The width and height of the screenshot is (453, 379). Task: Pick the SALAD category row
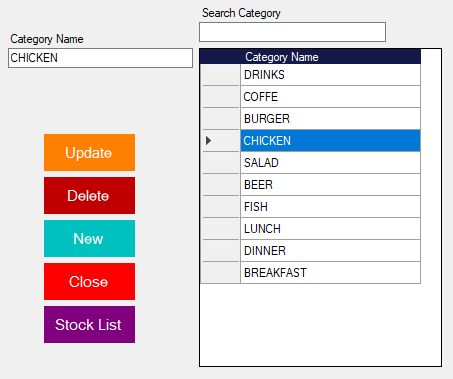click(x=330, y=163)
